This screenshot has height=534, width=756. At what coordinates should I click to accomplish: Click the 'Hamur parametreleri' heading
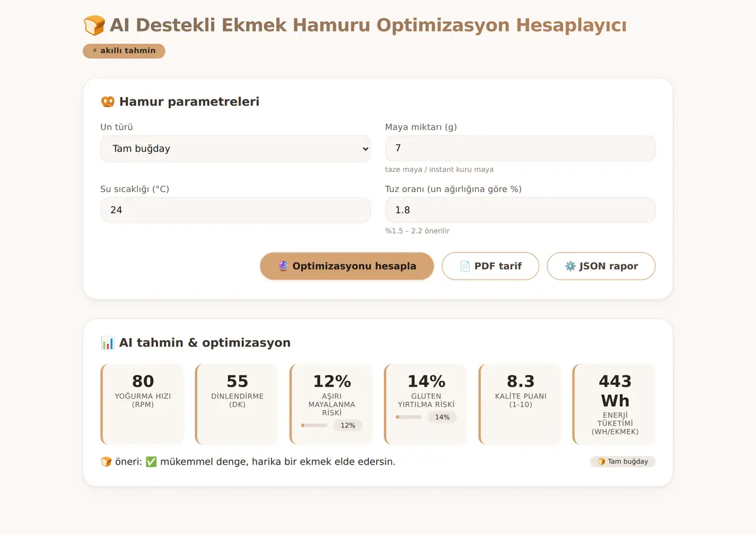coord(189,102)
